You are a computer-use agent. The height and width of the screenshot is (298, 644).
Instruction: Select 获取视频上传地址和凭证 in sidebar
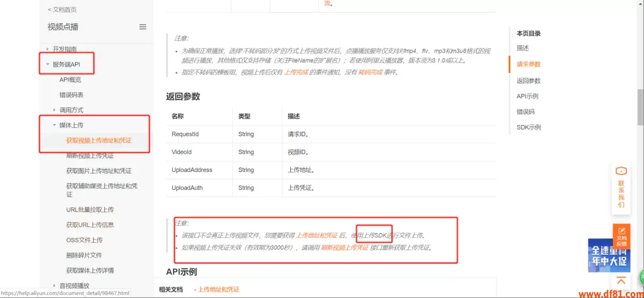[x=99, y=140]
